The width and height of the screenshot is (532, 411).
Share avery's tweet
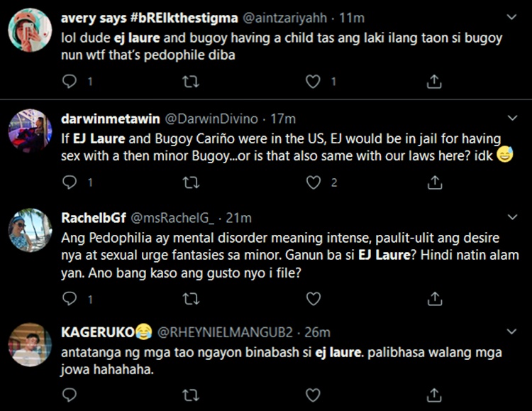(x=434, y=82)
